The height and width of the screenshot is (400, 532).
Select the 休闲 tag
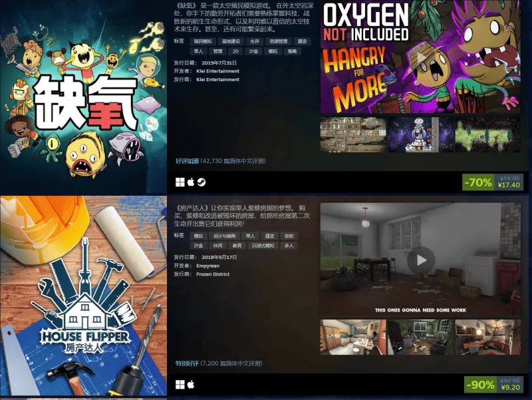pyautogui.click(x=217, y=246)
